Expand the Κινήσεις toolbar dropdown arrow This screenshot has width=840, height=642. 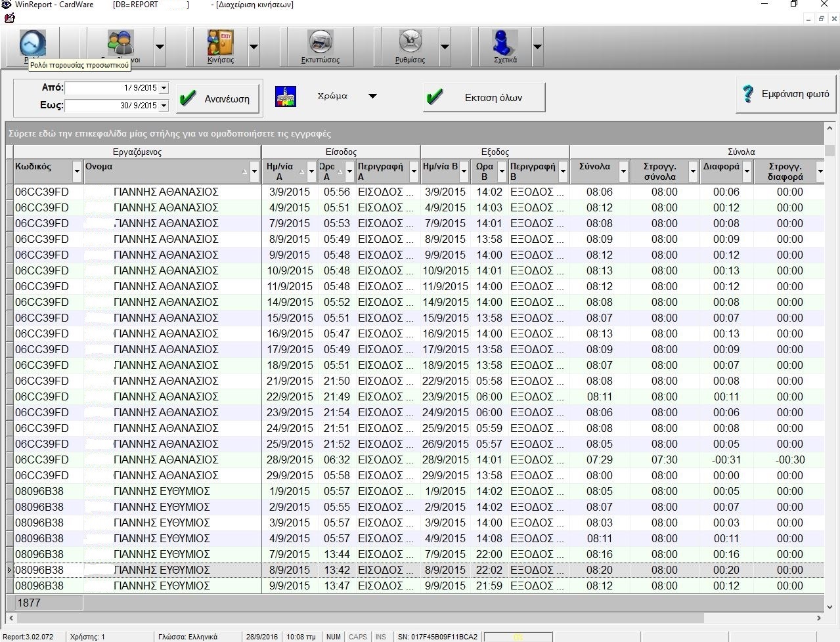[254, 47]
